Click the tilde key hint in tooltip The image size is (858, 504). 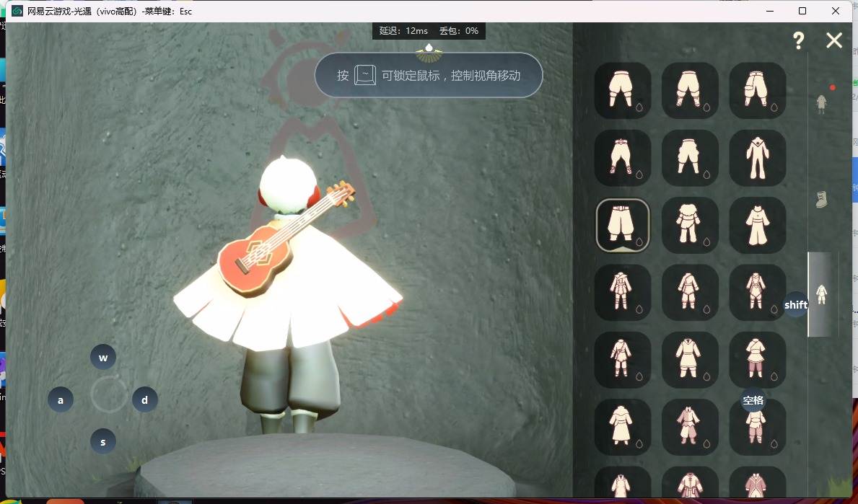366,75
